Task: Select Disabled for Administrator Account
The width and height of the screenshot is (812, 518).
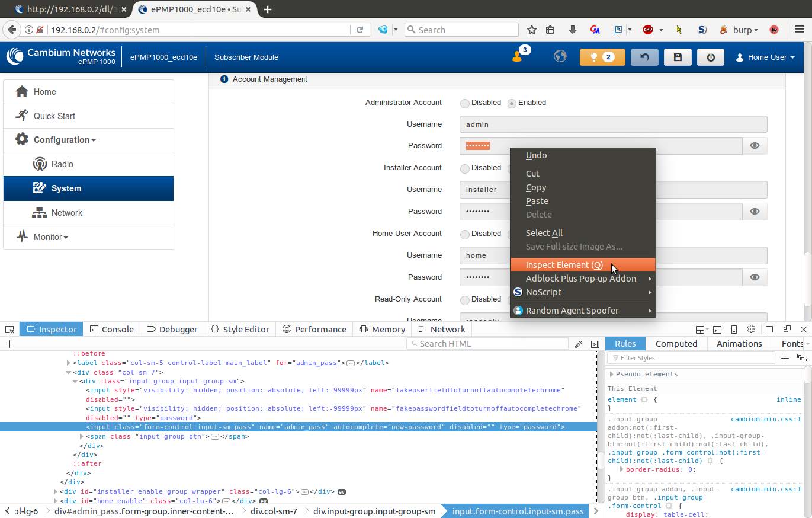Action: pos(465,103)
